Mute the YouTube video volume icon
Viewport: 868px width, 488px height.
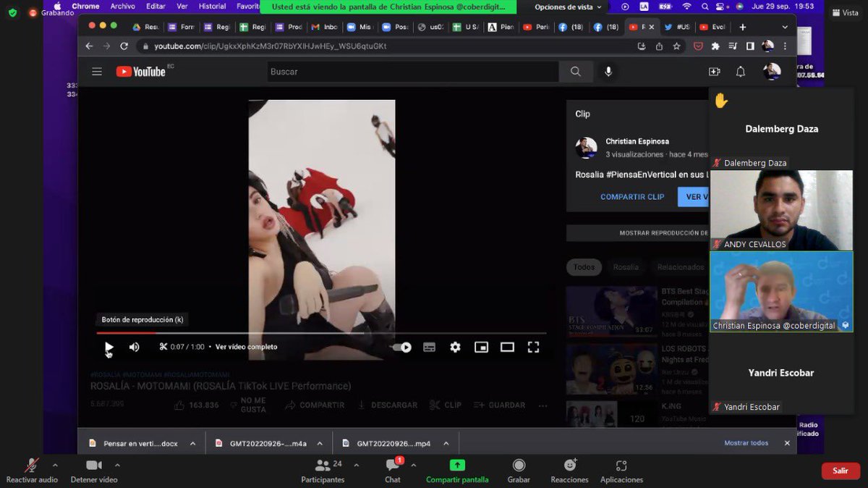pyautogui.click(x=134, y=347)
